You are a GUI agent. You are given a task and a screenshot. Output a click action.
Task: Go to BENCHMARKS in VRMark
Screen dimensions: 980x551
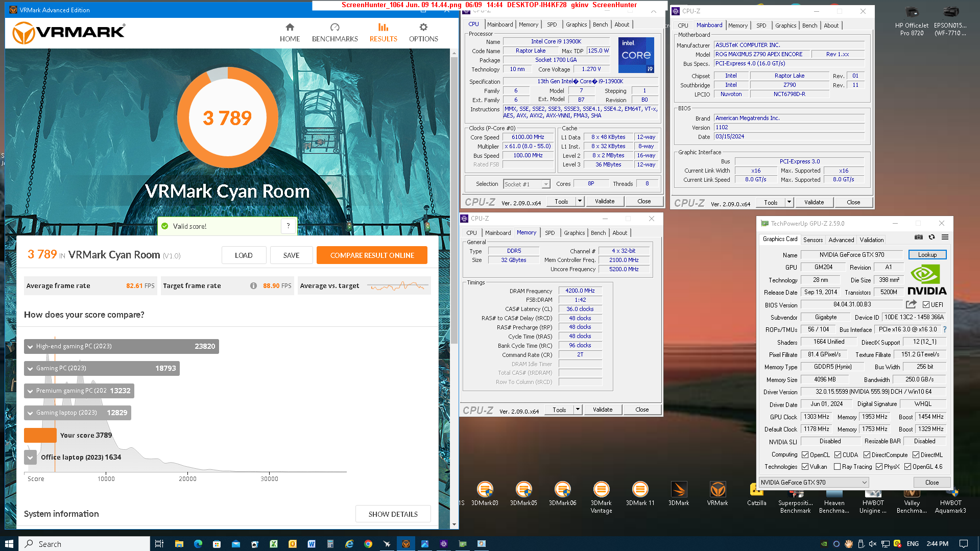tap(334, 33)
